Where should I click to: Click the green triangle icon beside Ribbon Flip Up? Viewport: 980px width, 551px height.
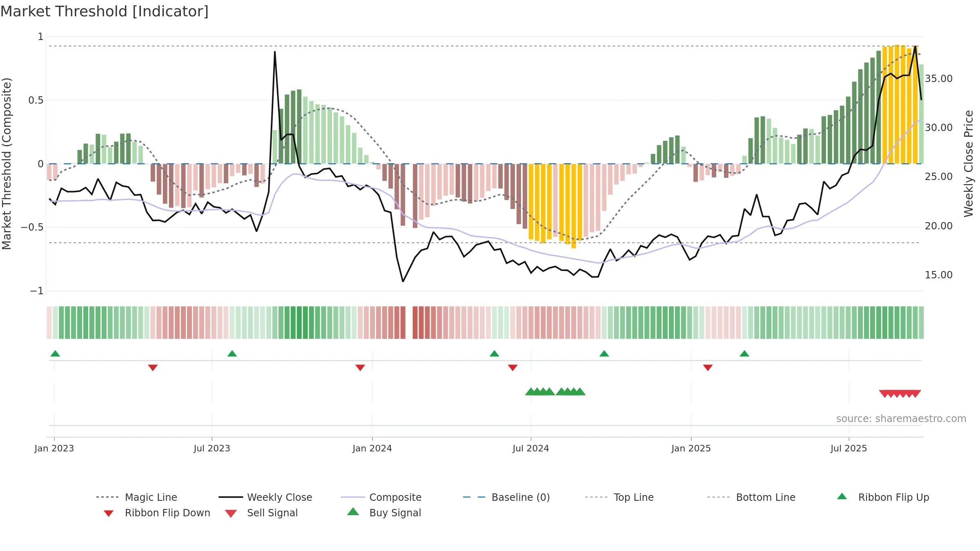(x=842, y=496)
